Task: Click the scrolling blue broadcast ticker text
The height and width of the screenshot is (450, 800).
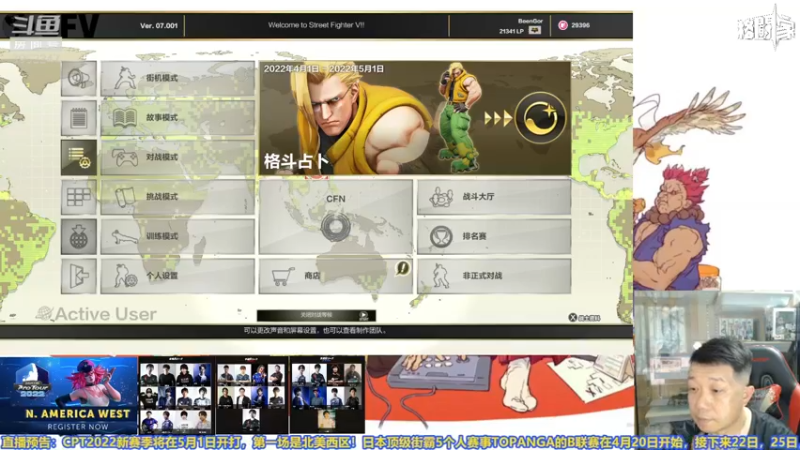Action: [x=400, y=442]
